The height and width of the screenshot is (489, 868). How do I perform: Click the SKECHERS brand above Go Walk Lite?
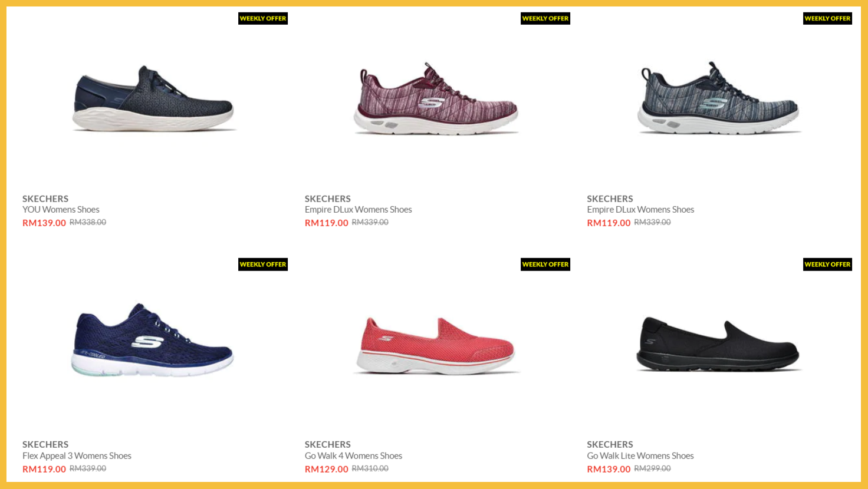(610, 445)
